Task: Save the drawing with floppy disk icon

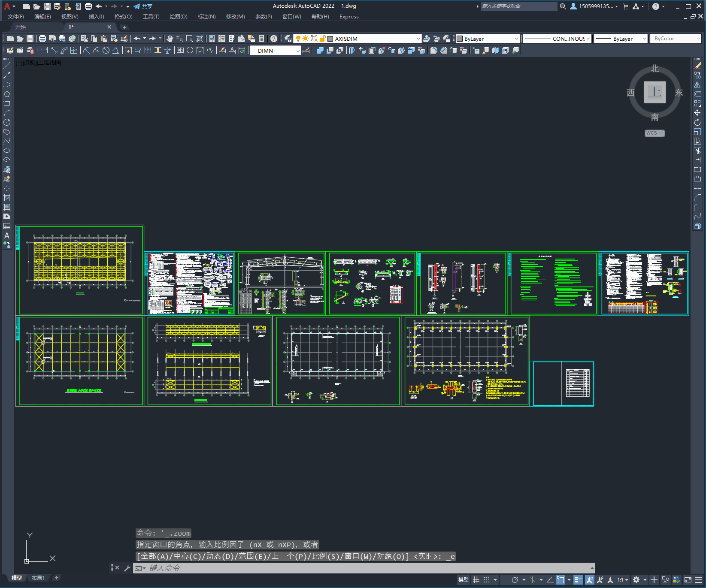Action: pos(30,39)
